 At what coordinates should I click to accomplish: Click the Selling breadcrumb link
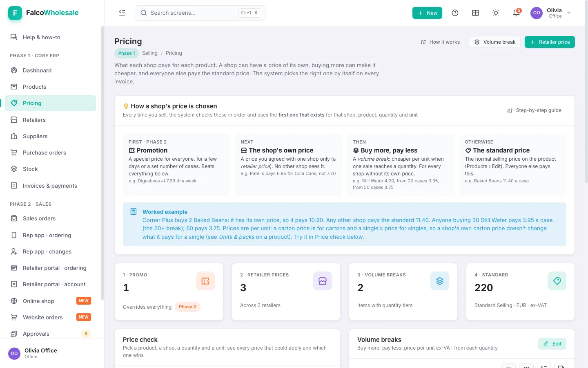[150, 53]
